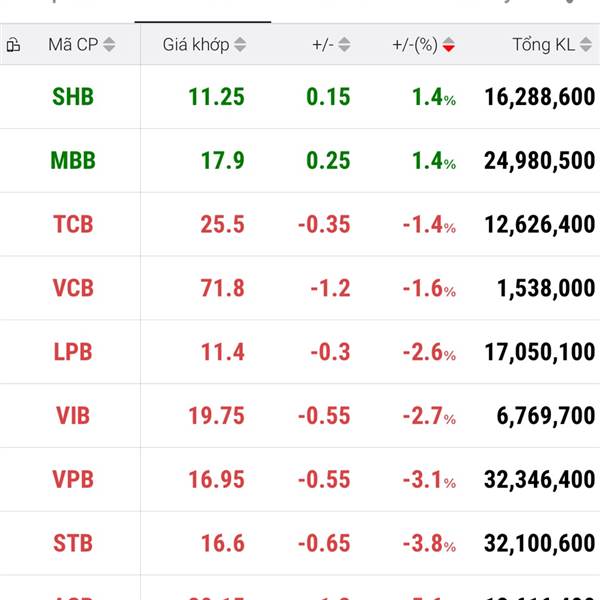Click VCB change value -1.2
This screenshot has width=600, height=600.
pos(330,288)
